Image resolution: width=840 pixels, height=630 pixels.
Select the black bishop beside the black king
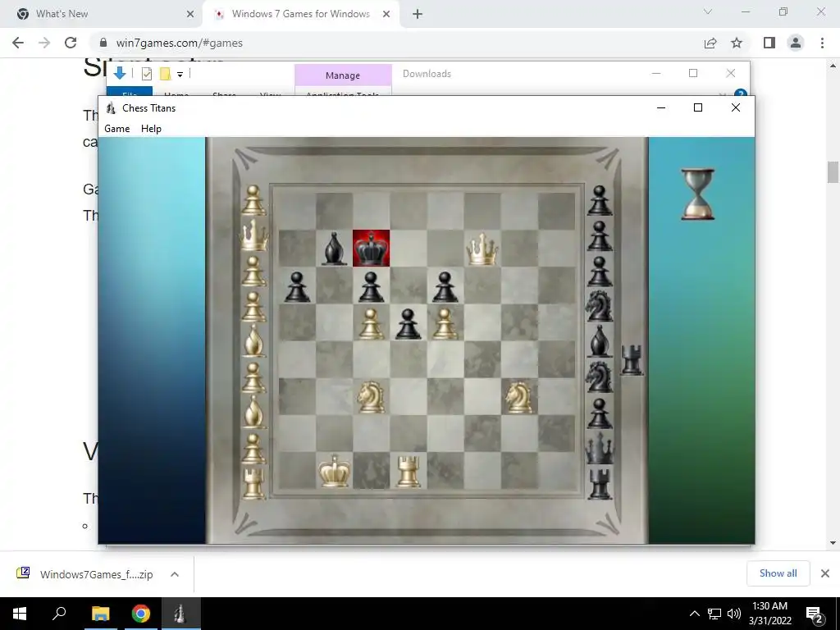pos(334,249)
